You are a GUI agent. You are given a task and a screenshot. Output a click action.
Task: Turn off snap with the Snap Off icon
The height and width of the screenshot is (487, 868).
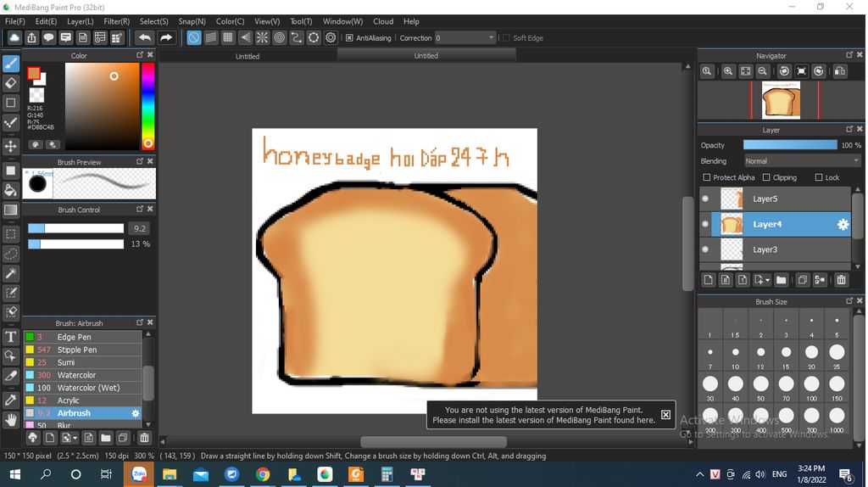click(x=194, y=37)
